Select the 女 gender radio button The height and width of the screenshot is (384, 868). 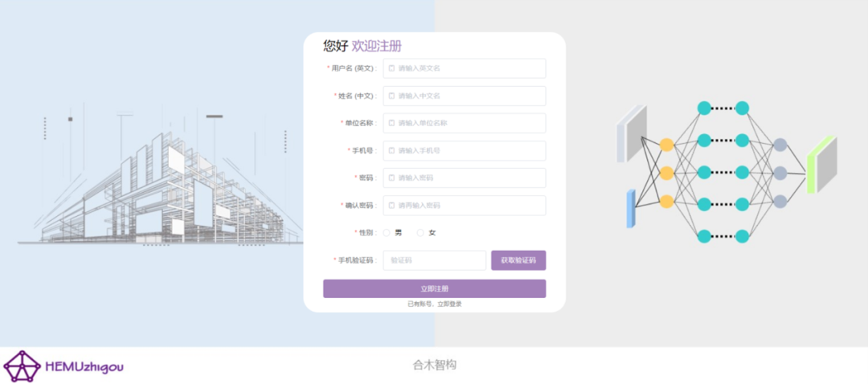[x=420, y=233]
